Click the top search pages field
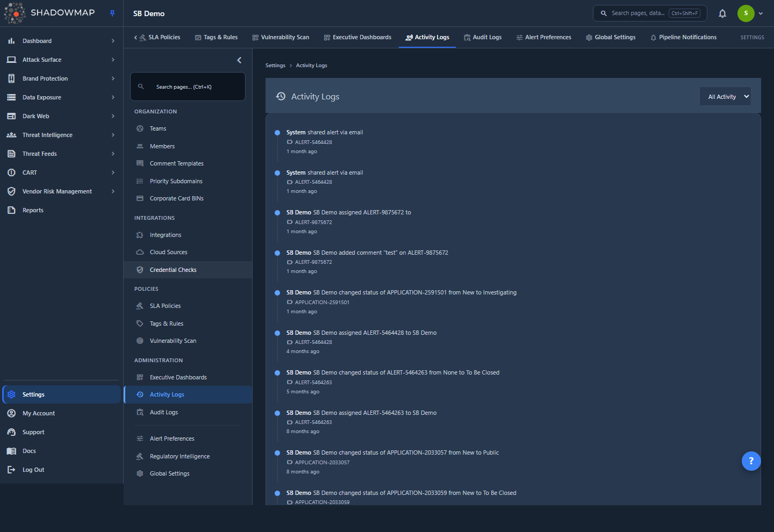The height and width of the screenshot is (532, 774). point(650,13)
